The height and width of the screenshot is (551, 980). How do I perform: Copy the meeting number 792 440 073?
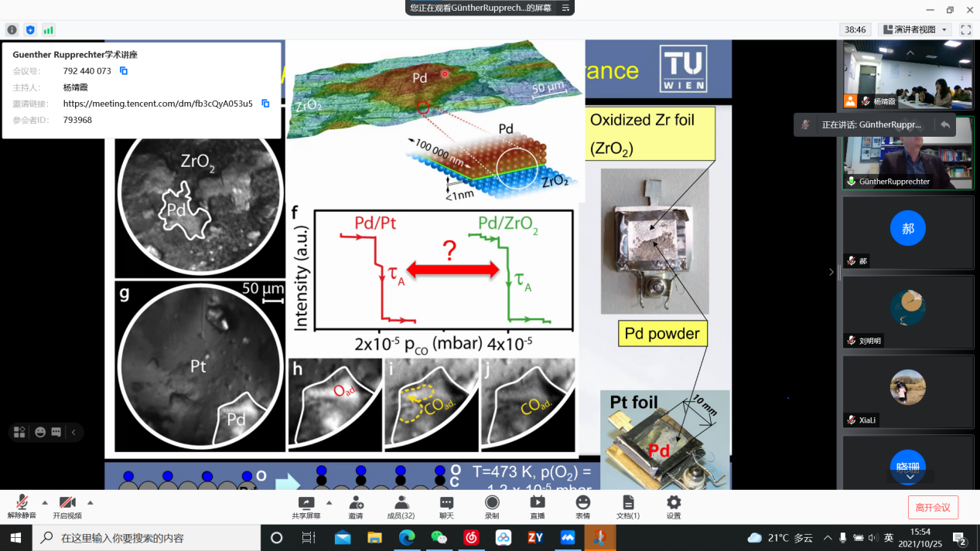[x=124, y=71]
